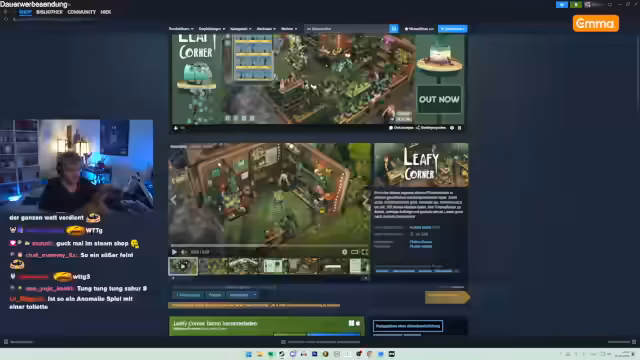Play the Leafy Corner trailer video
Viewport: 640px width, 360px height.
pos(174,252)
